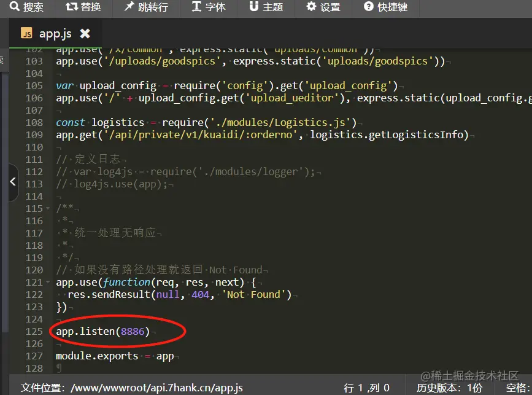Viewport: 532px width, 395px height.
Task: Click the upload_ueditor static line
Action: pyautogui.click(x=294, y=98)
